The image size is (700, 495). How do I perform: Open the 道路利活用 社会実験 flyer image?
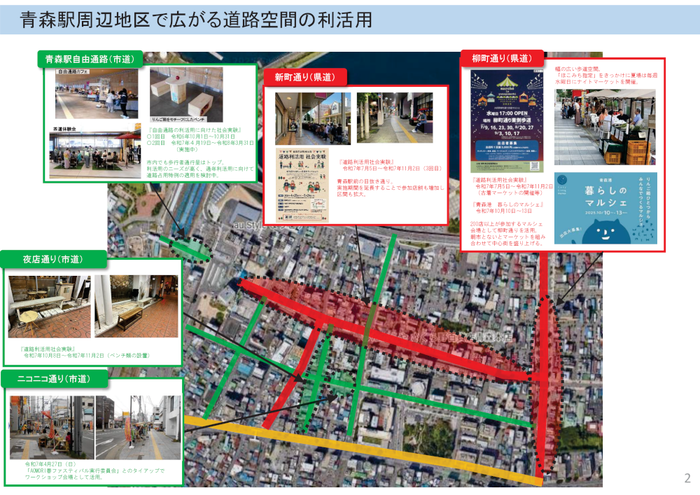click(302, 185)
